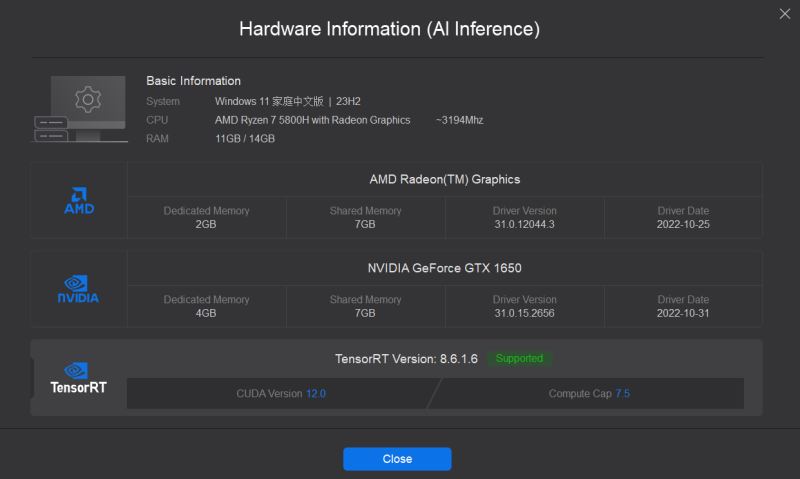Select the Compute Cap 7.5 value

pos(622,394)
